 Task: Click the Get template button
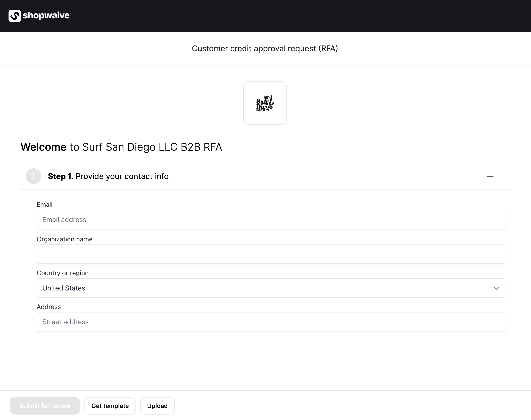pos(110,406)
